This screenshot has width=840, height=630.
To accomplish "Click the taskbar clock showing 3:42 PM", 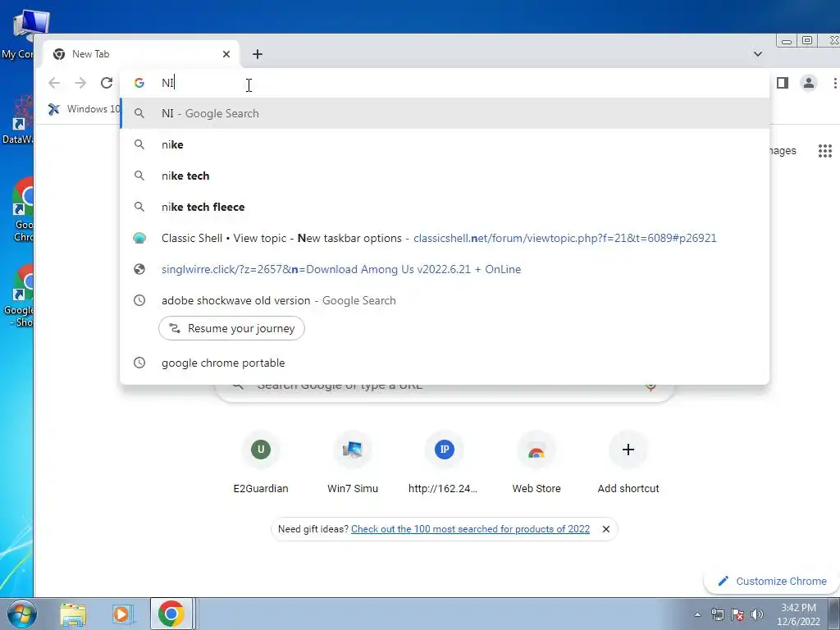I will tap(798, 614).
